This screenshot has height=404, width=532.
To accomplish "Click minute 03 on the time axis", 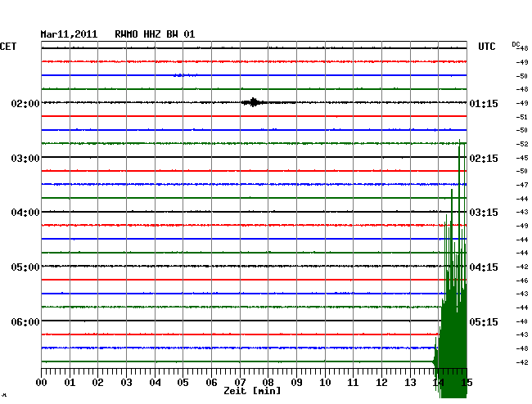I will pyautogui.click(x=126, y=382).
